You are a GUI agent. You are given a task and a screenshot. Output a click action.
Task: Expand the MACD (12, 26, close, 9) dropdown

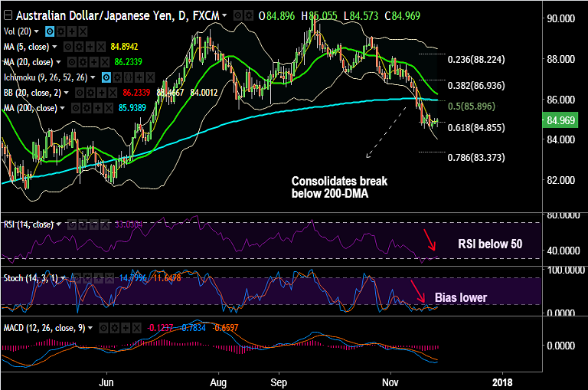[x=90, y=328]
